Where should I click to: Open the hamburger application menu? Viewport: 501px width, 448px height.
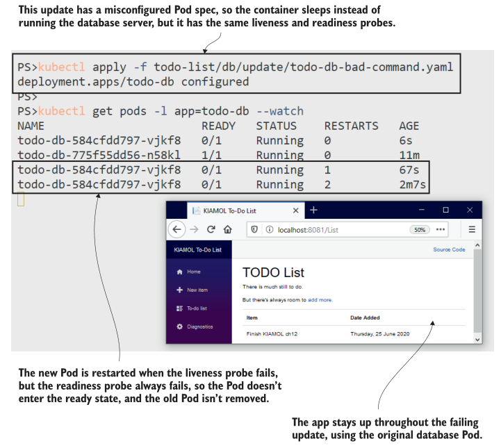pyautogui.click(x=472, y=229)
